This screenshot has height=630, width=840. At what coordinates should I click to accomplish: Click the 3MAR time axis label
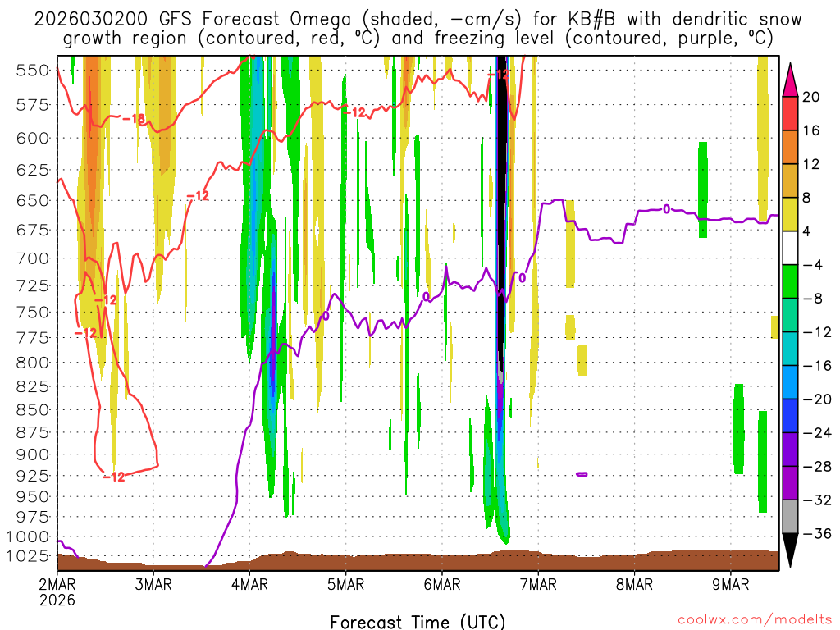pyautogui.click(x=153, y=584)
